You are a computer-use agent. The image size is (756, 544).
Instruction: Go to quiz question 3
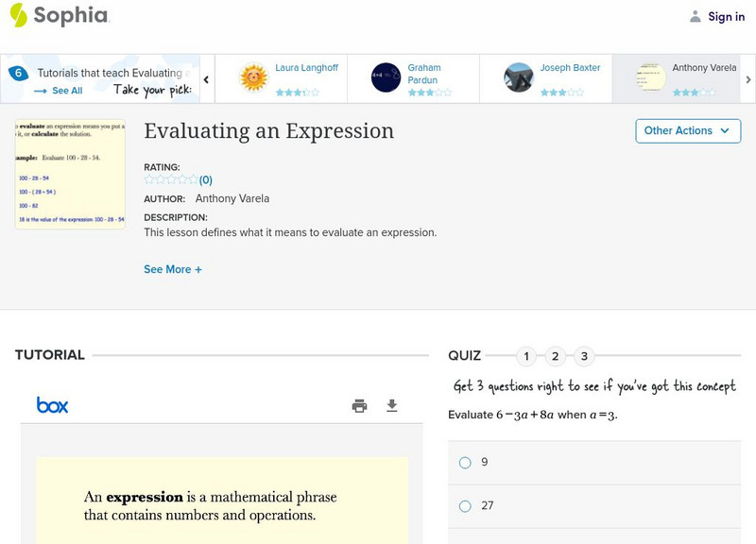[x=584, y=356]
